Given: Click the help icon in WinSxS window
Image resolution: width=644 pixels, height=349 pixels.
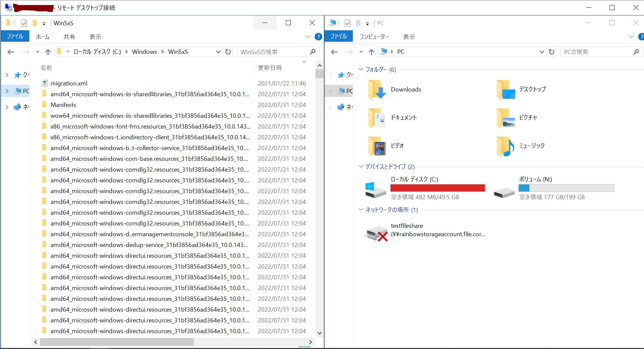Looking at the screenshot, I should pyautogui.click(x=318, y=37).
